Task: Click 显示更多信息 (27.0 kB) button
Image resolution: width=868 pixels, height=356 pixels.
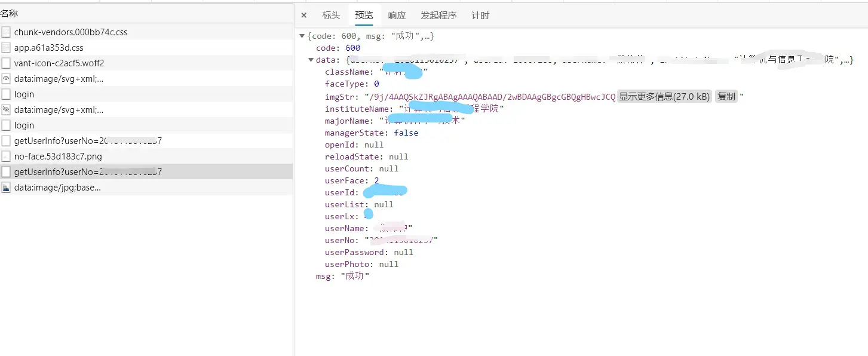Action: 664,97
